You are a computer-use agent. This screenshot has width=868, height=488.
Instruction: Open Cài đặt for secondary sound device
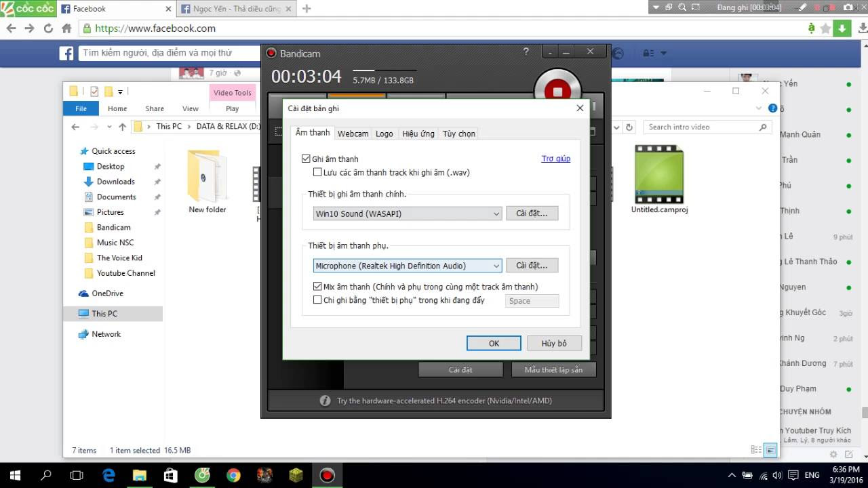point(532,266)
